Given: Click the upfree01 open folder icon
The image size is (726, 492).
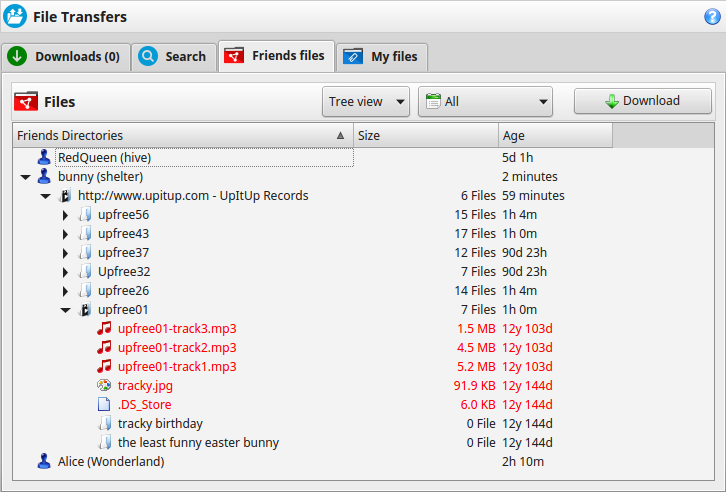Looking at the screenshot, I should 85,310.
